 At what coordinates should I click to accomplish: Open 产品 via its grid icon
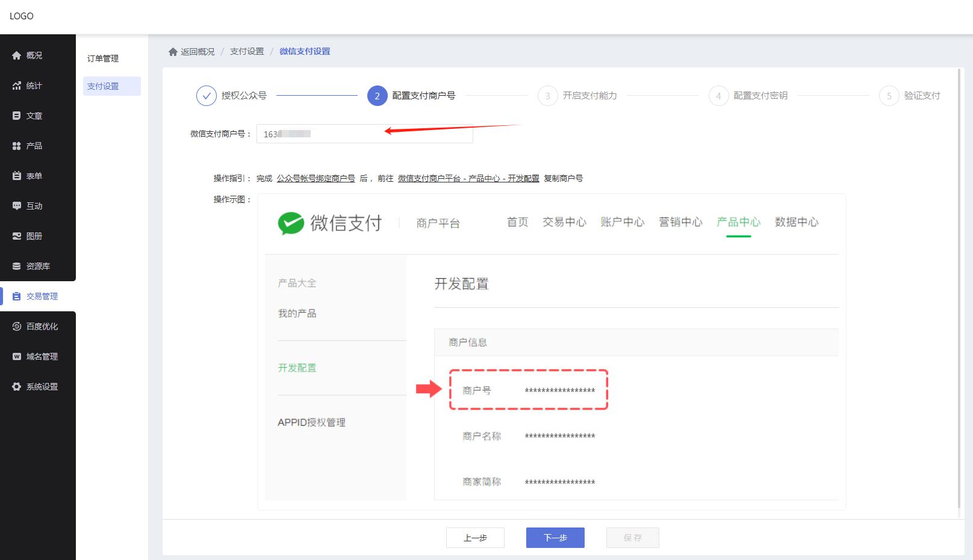17,146
